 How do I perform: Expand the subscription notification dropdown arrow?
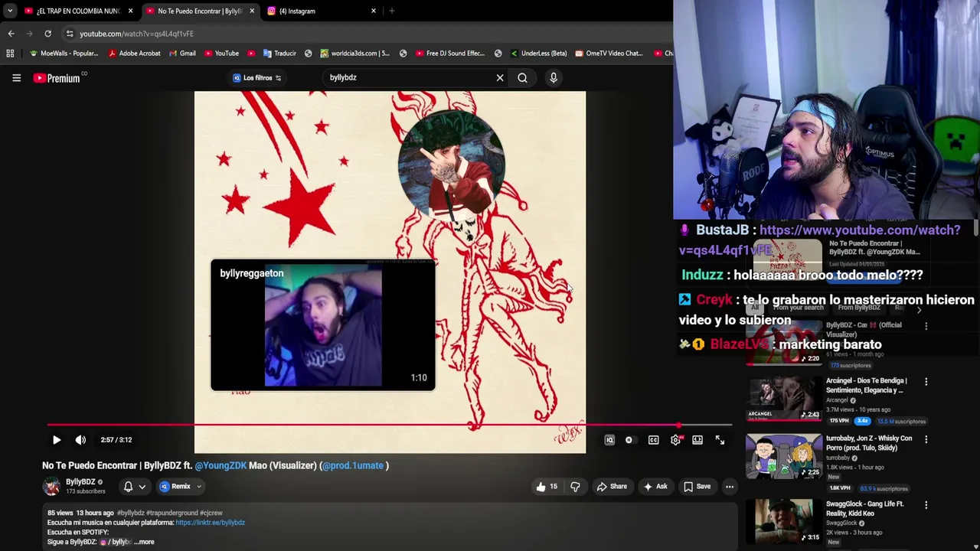[142, 487]
